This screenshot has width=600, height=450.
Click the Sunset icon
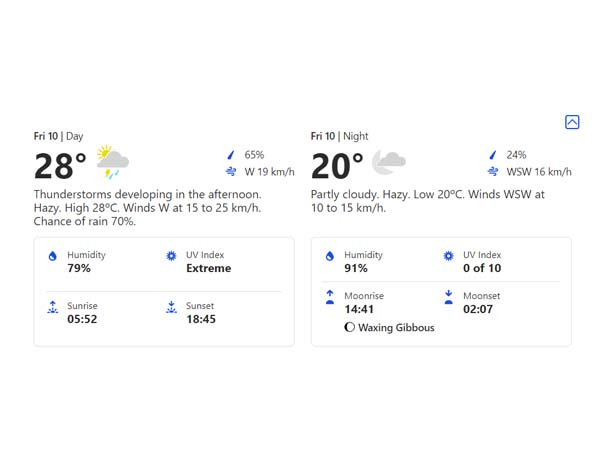171,308
